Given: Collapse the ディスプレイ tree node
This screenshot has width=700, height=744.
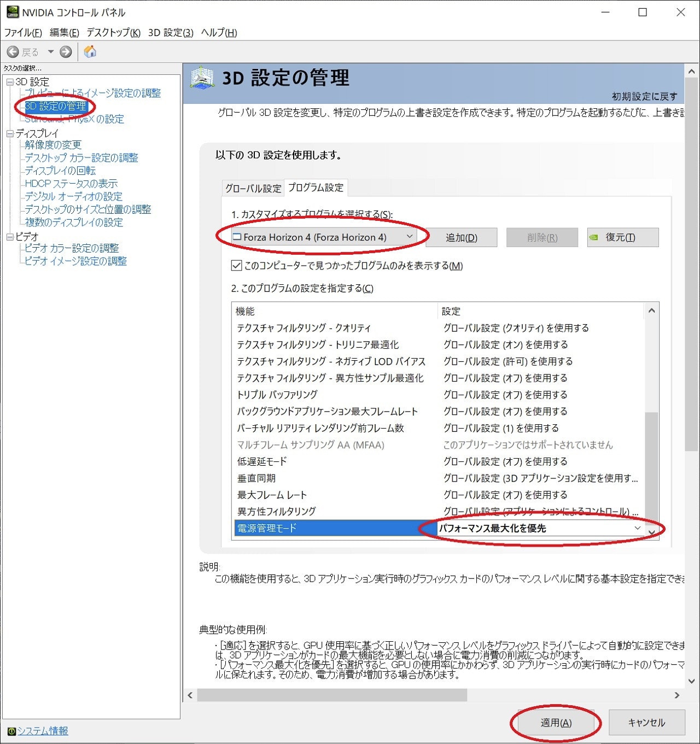Looking at the screenshot, I should pyautogui.click(x=10, y=133).
